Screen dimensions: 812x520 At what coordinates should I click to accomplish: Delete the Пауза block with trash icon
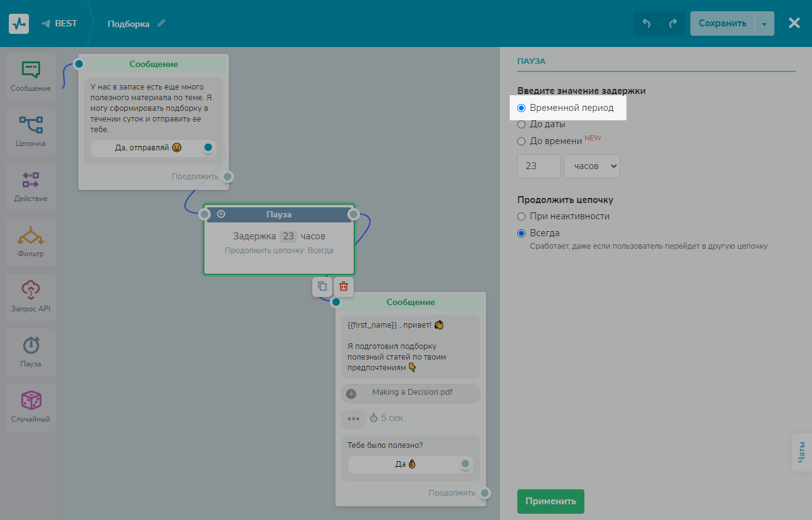click(344, 286)
